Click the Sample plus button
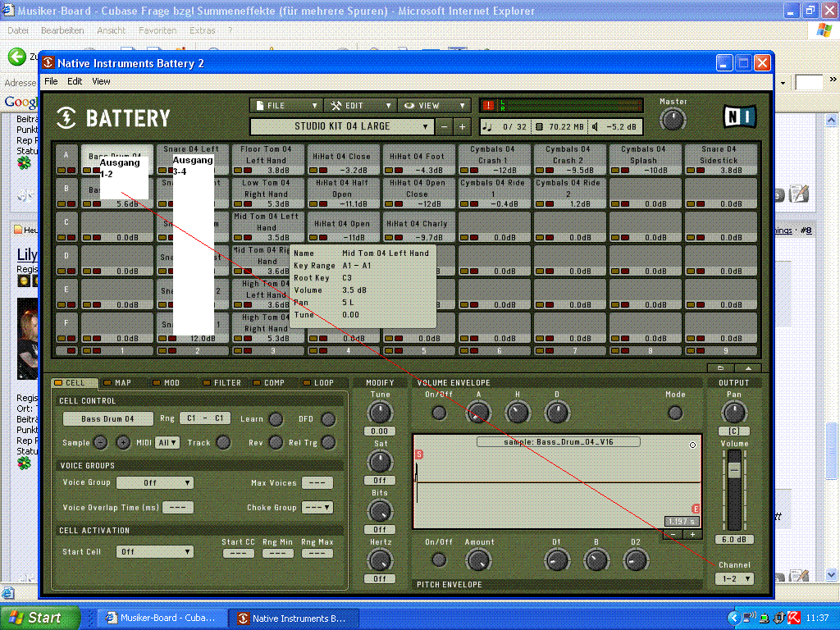Viewport: 840px width, 630px height. pos(123,442)
